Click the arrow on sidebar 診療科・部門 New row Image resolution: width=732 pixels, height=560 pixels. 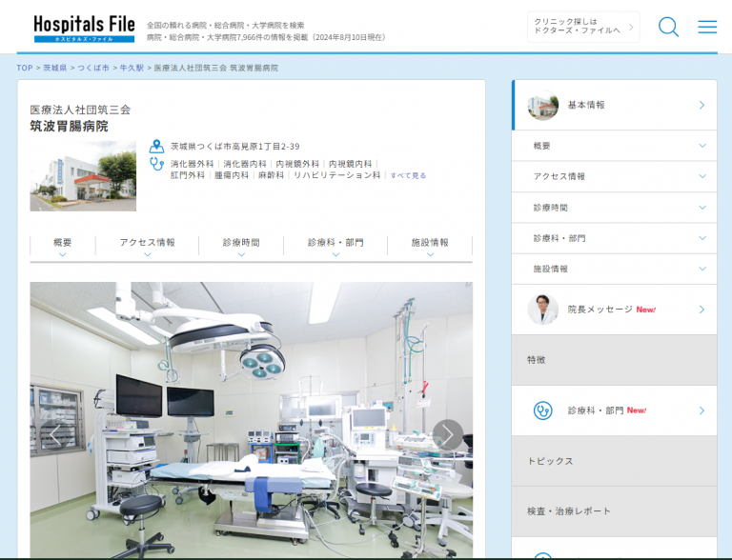click(x=701, y=410)
